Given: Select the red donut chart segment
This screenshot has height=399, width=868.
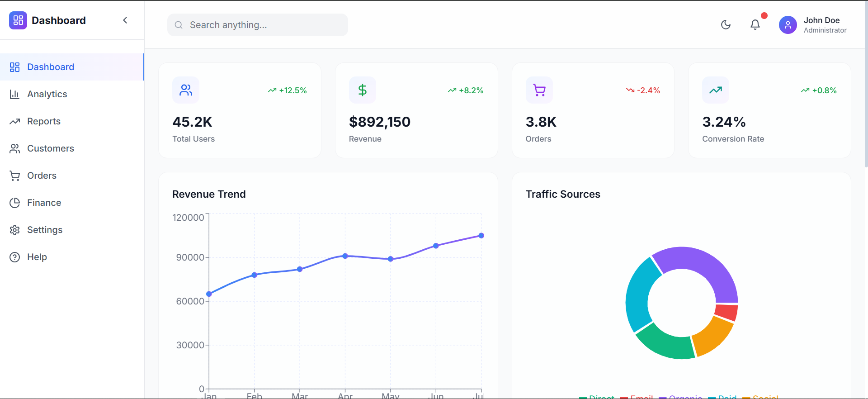Looking at the screenshot, I should point(726,312).
